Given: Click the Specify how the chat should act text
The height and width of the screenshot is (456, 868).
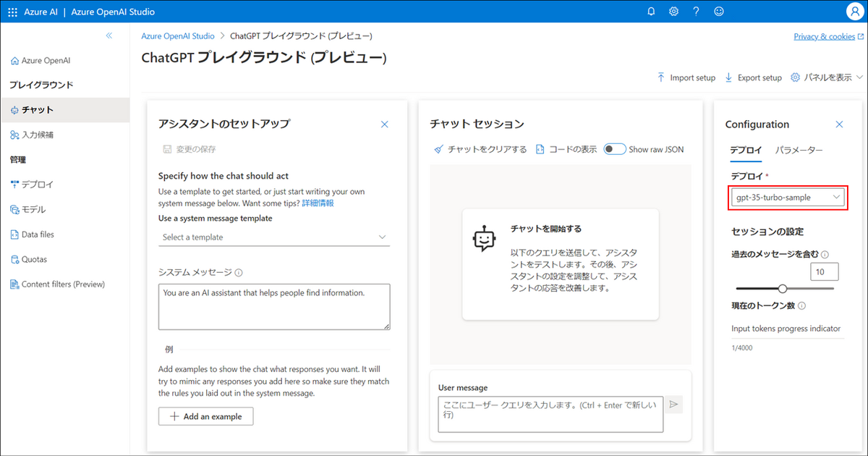Looking at the screenshot, I should 224,176.
